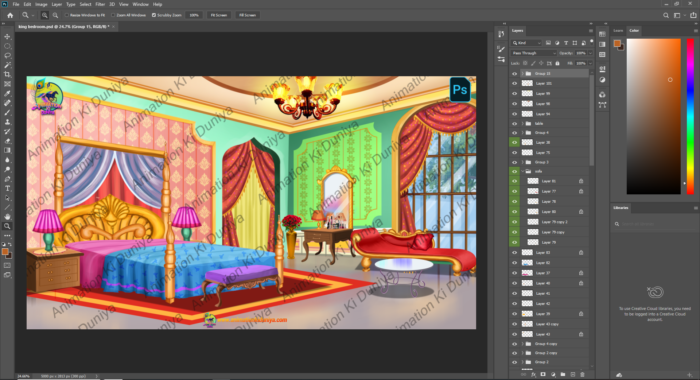Toggle visibility of the table group
Viewport: 700px width, 380px height.
(514, 124)
